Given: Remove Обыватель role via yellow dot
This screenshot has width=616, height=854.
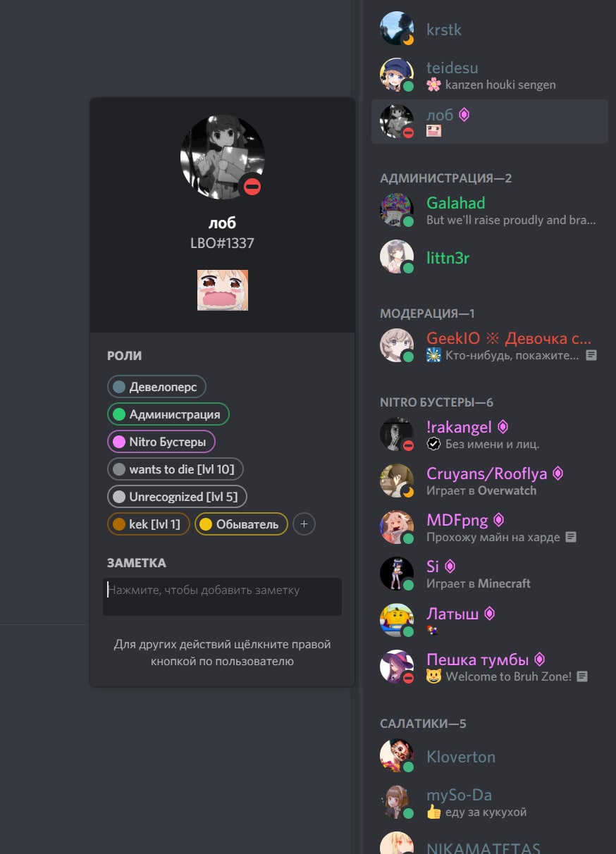Looking at the screenshot, I should 206,524.
